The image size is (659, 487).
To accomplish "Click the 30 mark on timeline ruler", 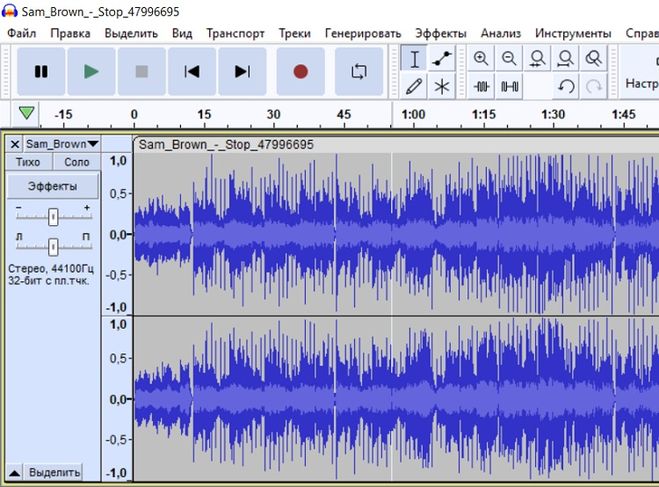I will click(x=273, y=114).
